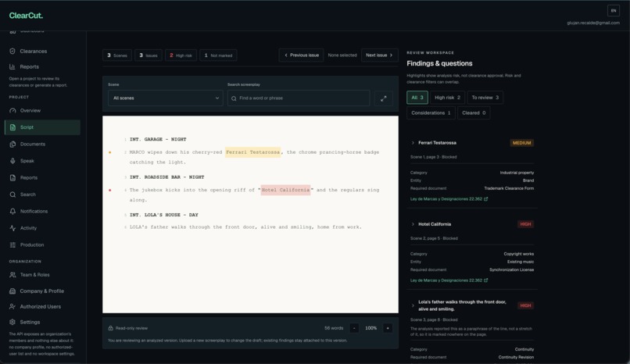The width and height of the screenshot is (630, 364).
Task: Click the INT. GARAGE - NIGHT heading
Action: click(158, 139)
